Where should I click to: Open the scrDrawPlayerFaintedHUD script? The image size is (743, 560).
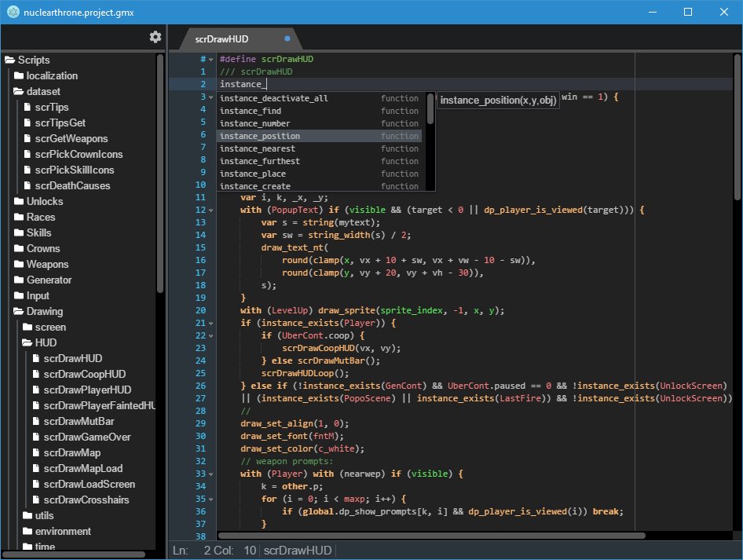[x=93, y=405]
